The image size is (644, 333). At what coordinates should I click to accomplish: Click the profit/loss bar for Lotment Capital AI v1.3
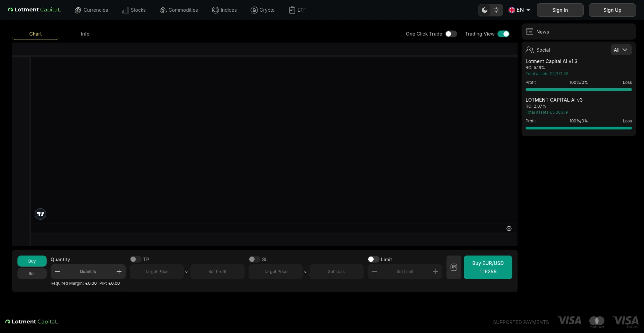(x=578, y=90)
